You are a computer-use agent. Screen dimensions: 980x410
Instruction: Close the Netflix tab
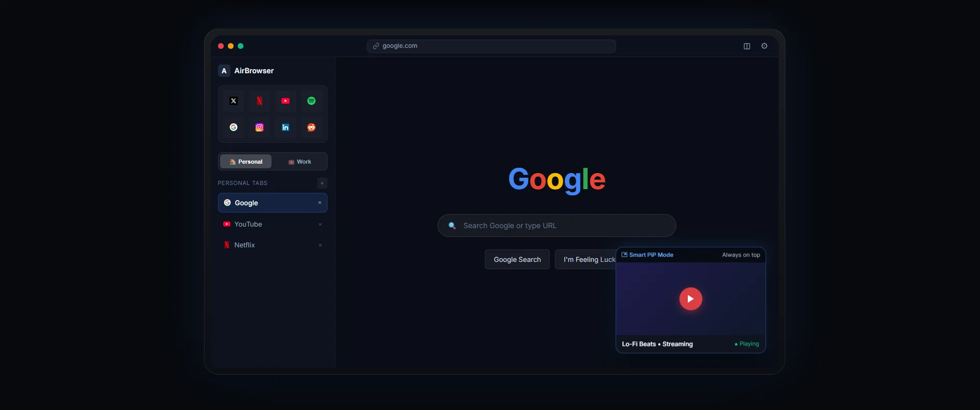pyautogui.click(x=320, y=245)
